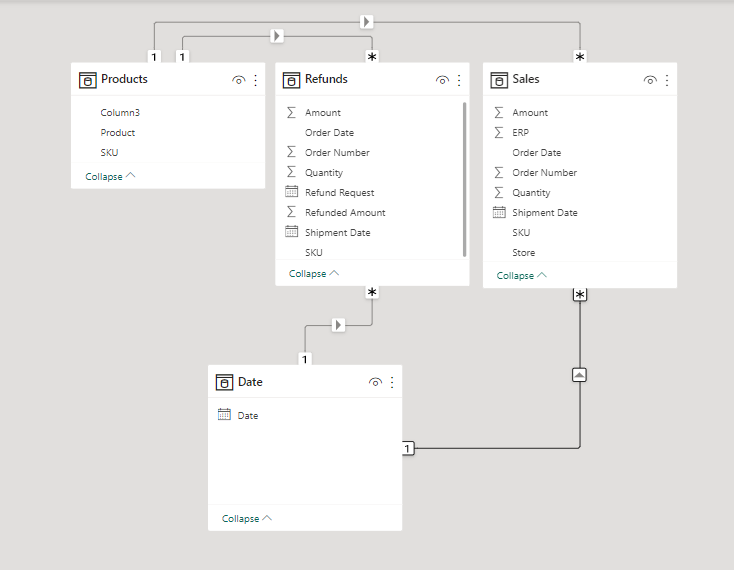This screenshot has height=570, width=734.
Task: Select filter direction arrow on Date-Refunds relationship
Action: click(338, 325)
